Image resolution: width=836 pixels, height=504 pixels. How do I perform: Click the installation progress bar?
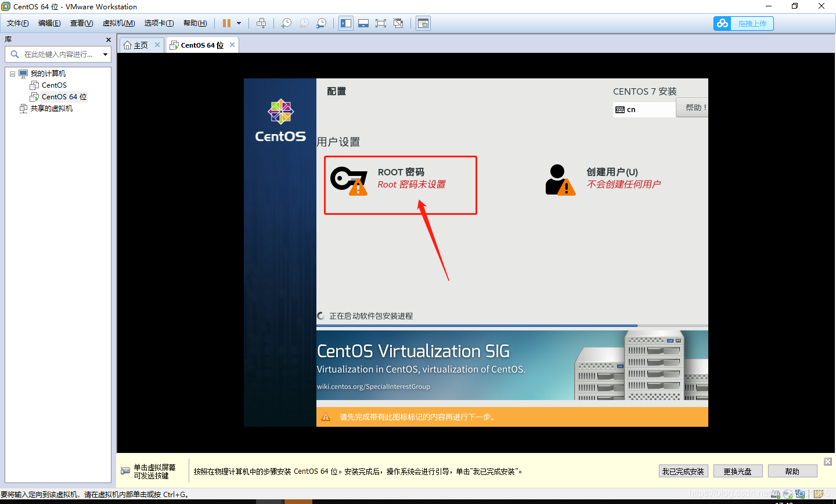pos(512,326)
